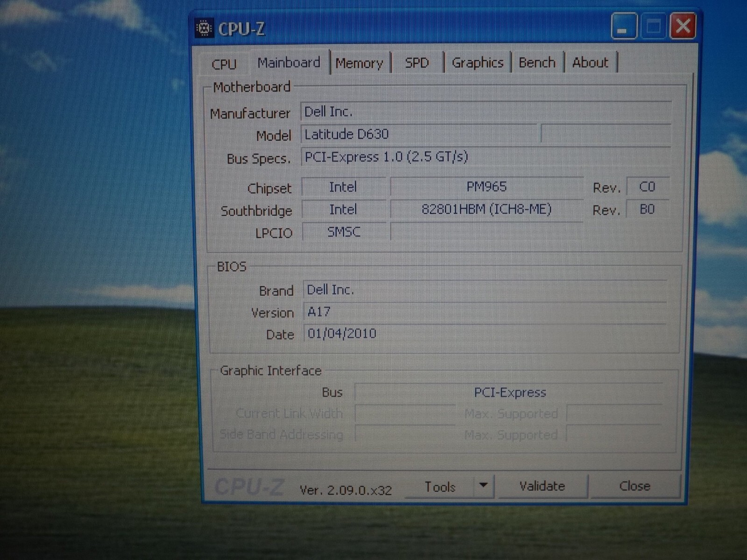Open the Memory tab

[x=359, y=63]
